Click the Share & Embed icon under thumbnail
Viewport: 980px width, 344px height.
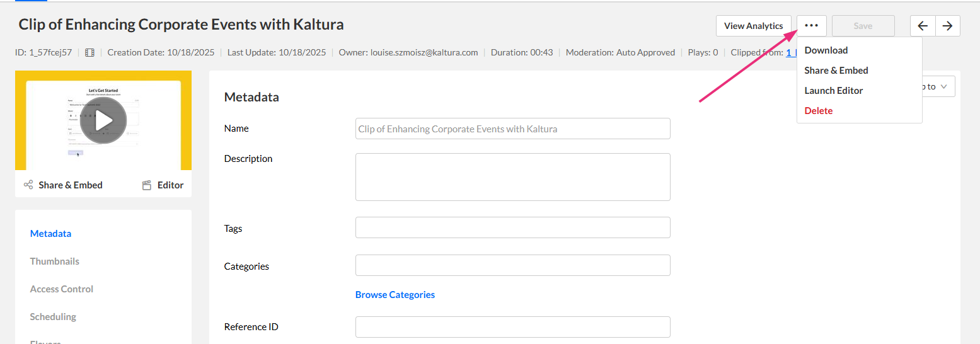pyautogui.click(x=28, y=185)
